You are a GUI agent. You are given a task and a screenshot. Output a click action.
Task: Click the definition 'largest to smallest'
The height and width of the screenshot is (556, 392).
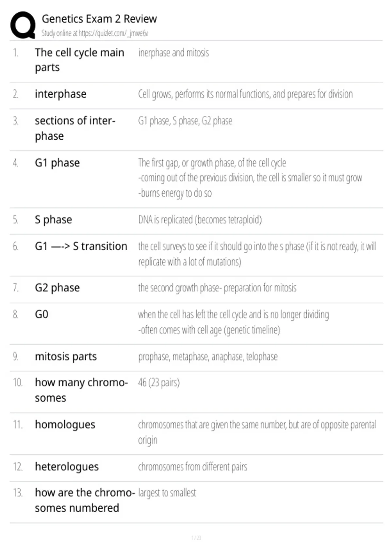click(x=167, y=493)
